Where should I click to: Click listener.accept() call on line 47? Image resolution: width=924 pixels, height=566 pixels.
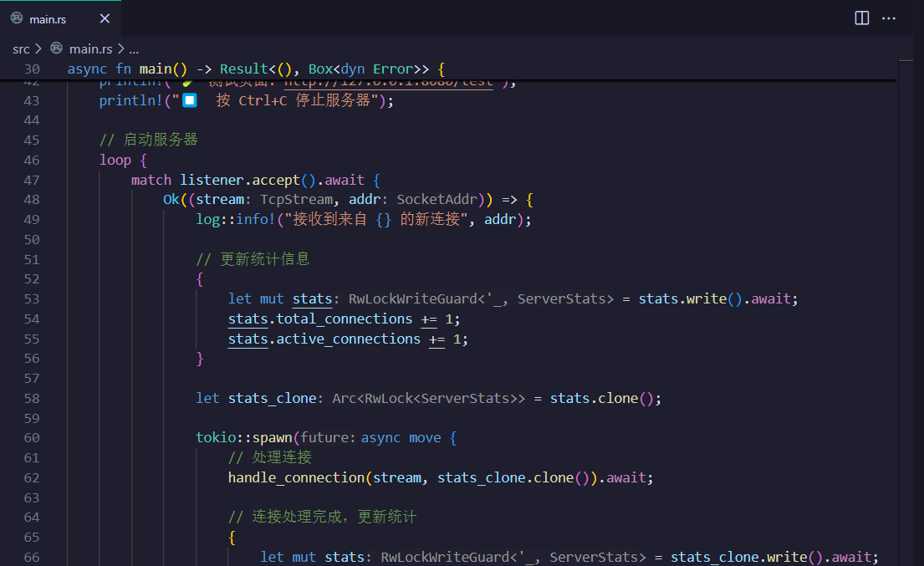tap(248, 181)
